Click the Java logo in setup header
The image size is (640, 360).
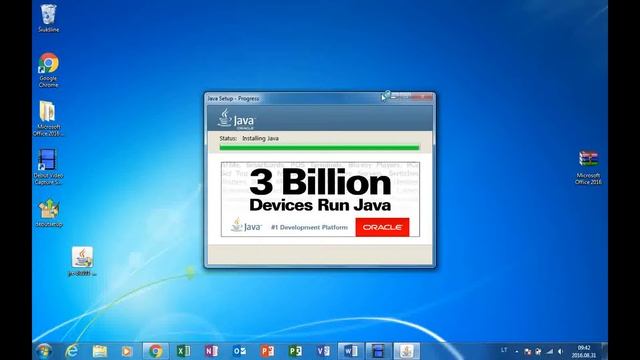click(237, 119)
